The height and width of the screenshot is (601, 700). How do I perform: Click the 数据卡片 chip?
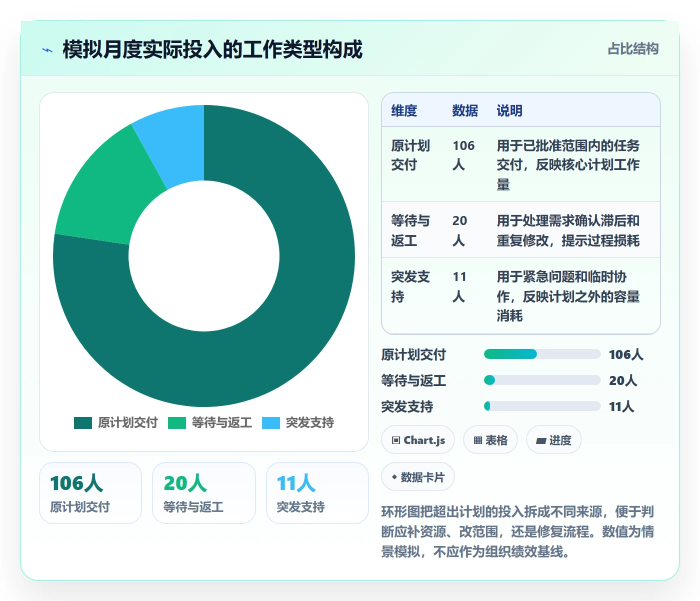tap(418, 477)
